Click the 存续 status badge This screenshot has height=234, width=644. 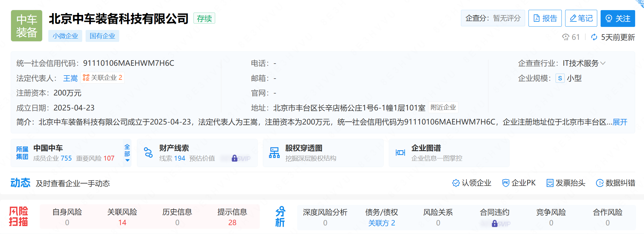pos(204,18)
